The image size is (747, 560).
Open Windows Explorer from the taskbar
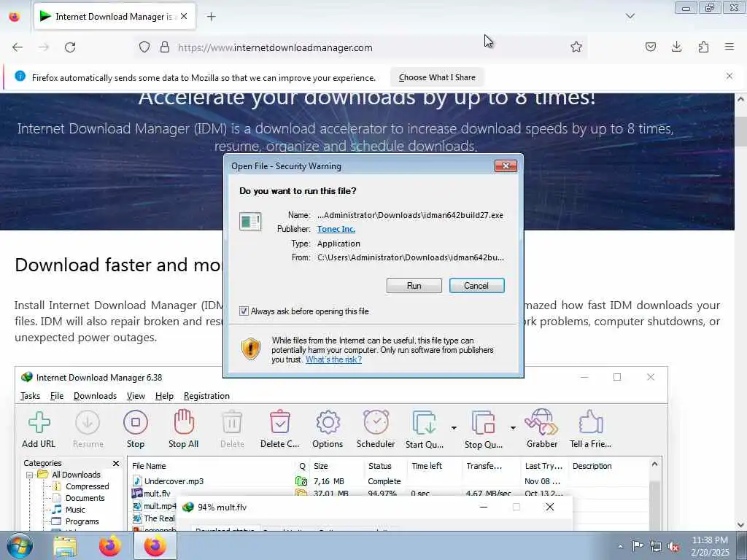tap(65, 546)
